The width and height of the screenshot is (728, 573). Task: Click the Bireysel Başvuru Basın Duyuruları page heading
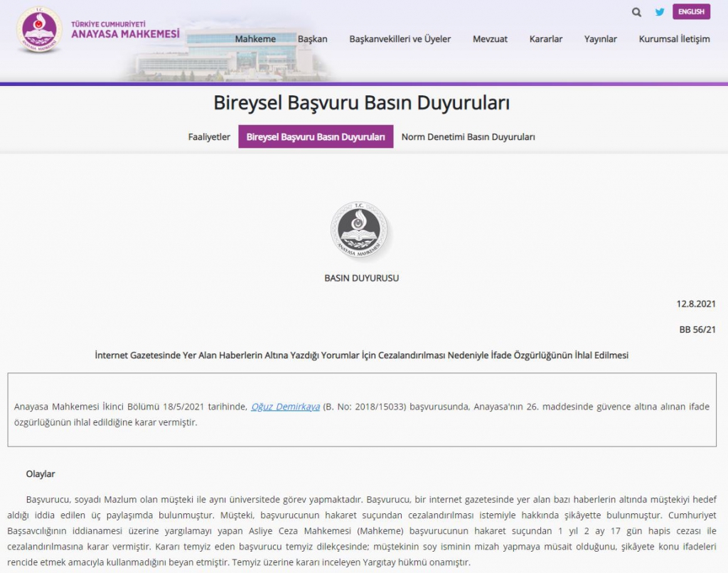pos(361,103)
